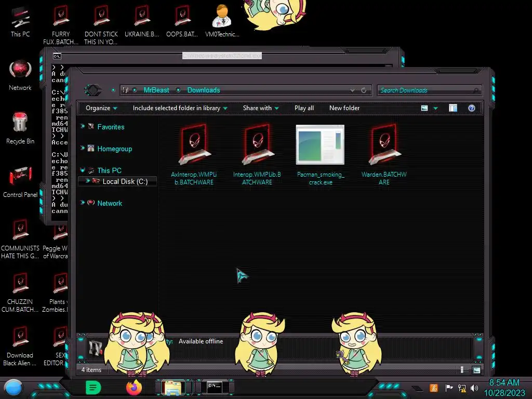Image resolution: width=532 pixels, height=399 pixels.
Task: Open the volume speaker tray icon
Action: (474, 388)
